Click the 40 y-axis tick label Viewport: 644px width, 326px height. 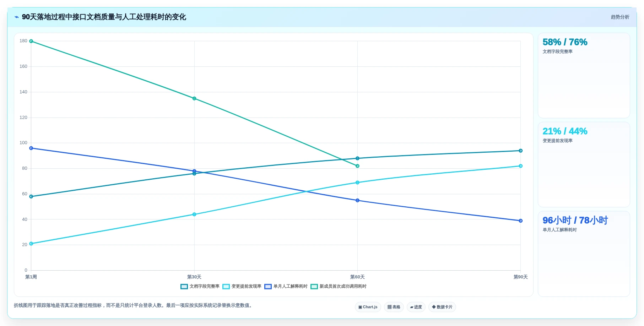coord(25,219)
